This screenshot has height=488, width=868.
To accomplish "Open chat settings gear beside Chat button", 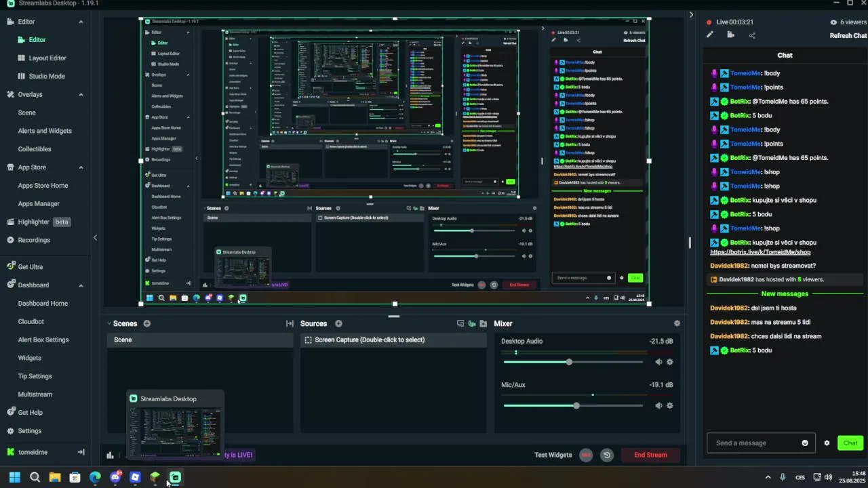I will coord(827,443).
